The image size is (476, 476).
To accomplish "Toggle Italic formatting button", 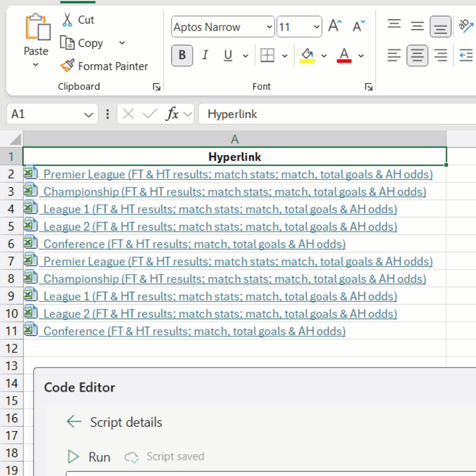I will 205,56.
